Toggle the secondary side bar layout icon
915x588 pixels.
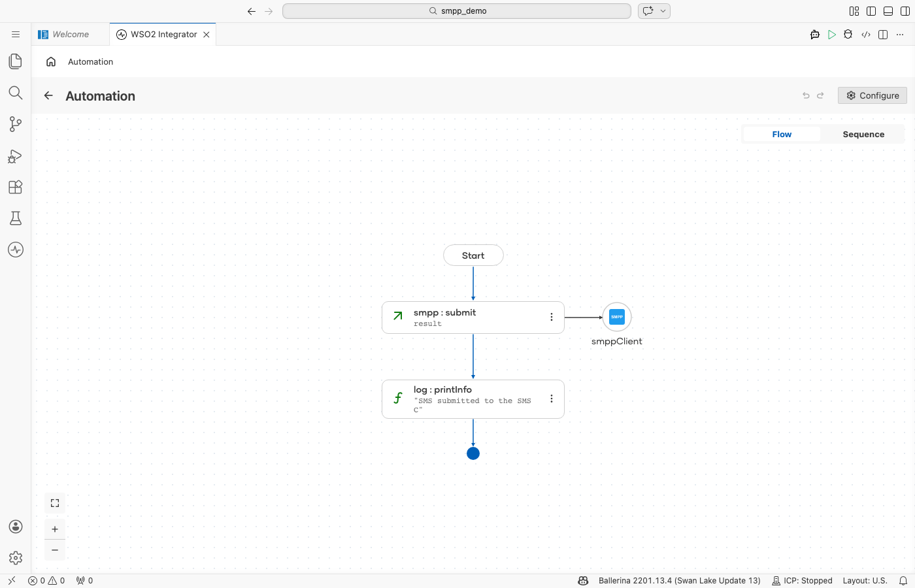tap(905, 11)
